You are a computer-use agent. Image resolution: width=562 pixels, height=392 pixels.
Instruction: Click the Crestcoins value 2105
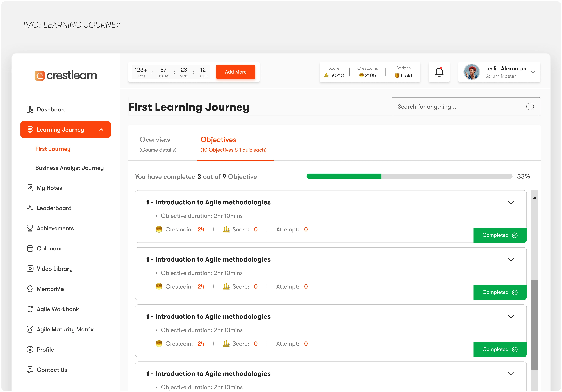point(370,75)
